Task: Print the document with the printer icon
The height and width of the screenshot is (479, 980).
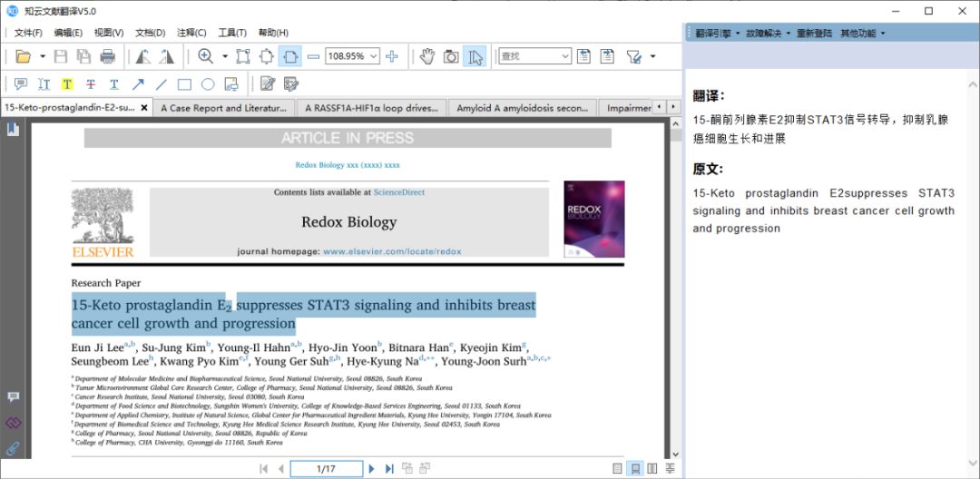Action: 107,57
